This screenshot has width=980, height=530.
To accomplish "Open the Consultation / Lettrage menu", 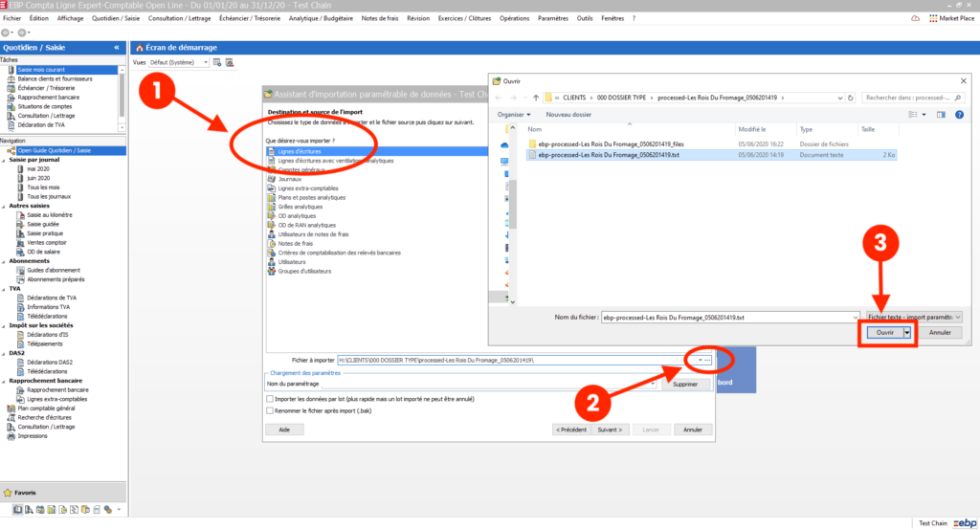I will (179, 19).
